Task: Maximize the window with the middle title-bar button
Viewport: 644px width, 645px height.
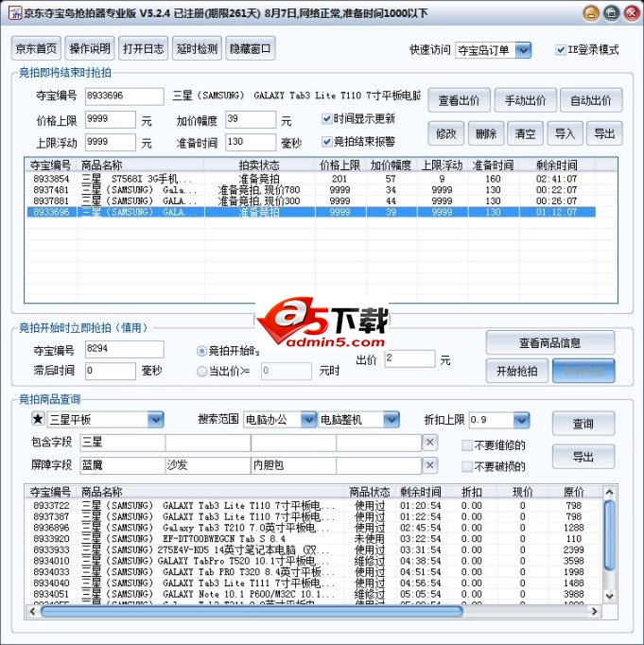Action: click(612, 13)
